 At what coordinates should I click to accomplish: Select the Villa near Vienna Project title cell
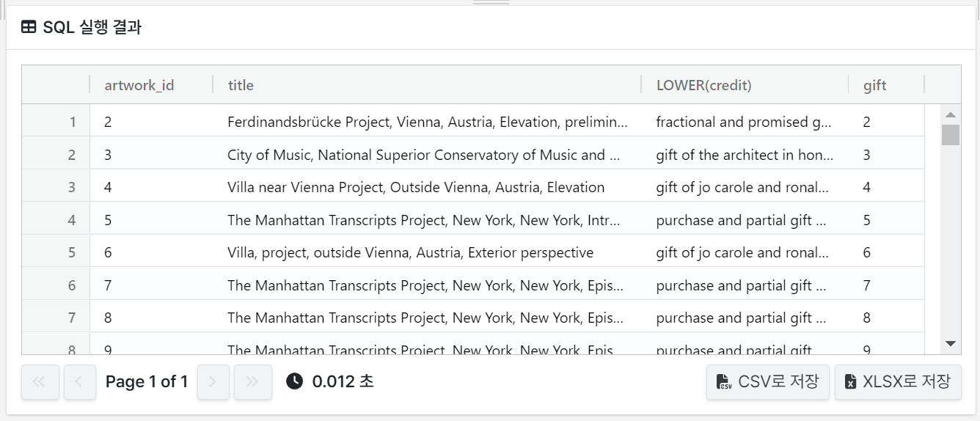416,187
